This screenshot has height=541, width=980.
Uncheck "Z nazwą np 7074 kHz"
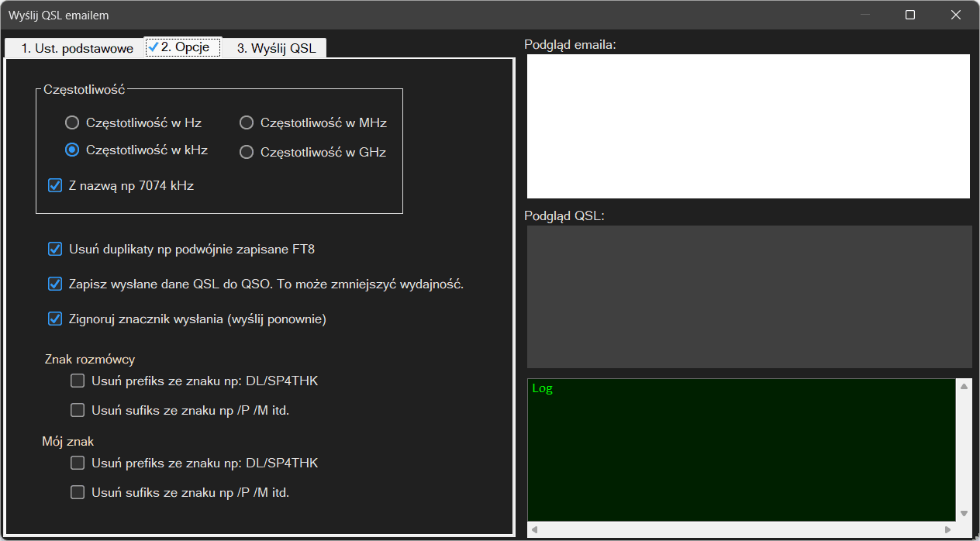(x=55, y=185)
